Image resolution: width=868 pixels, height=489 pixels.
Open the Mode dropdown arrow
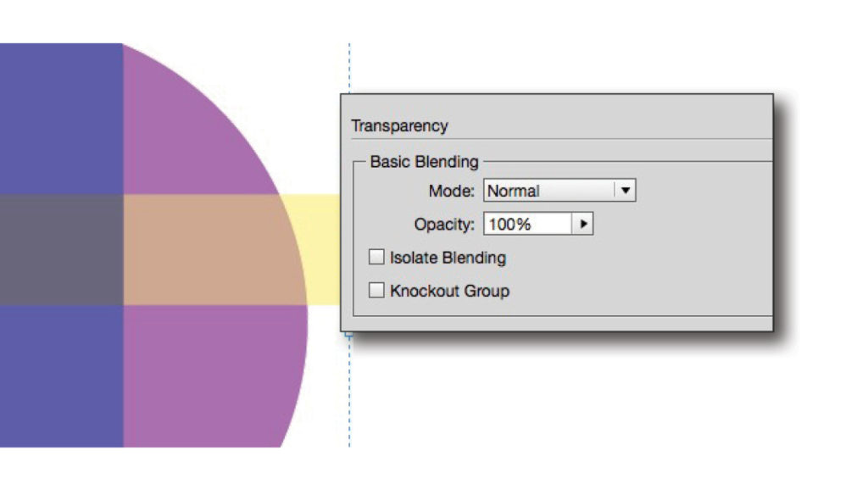click(626, 191)
